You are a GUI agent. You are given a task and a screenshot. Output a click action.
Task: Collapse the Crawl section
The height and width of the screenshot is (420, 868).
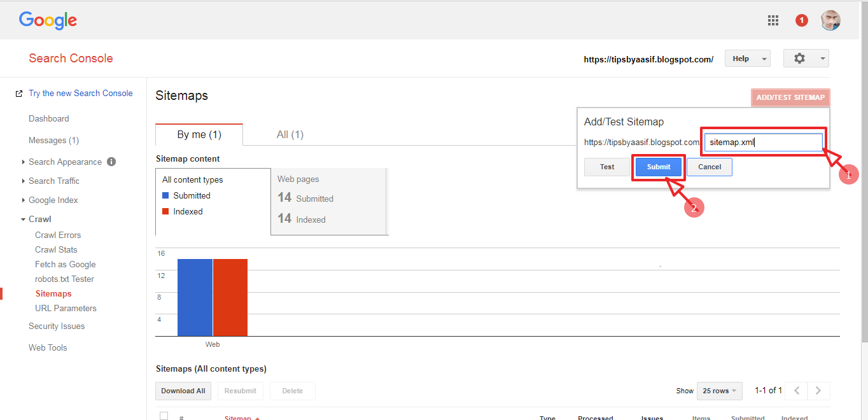tap(24, 220)
